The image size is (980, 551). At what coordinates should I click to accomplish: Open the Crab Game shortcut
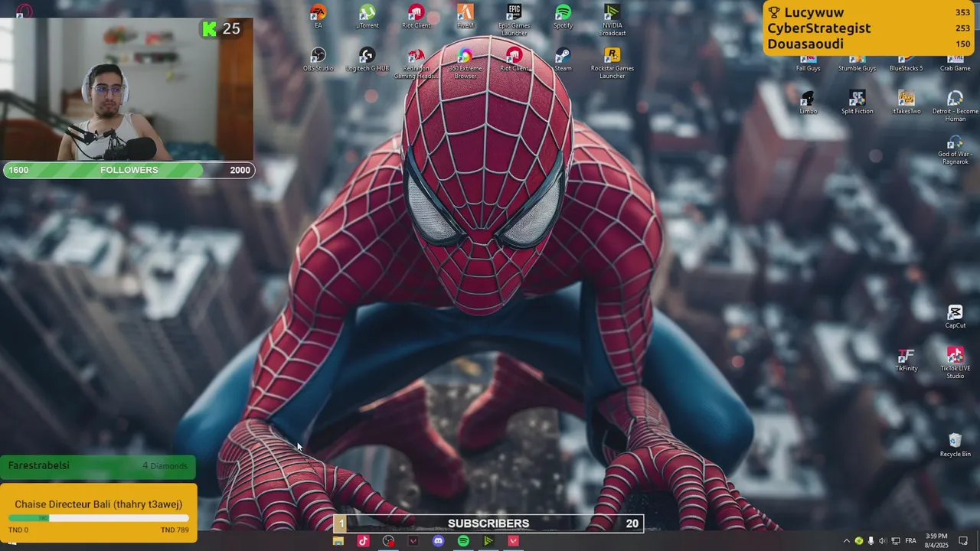pos(955,64)
